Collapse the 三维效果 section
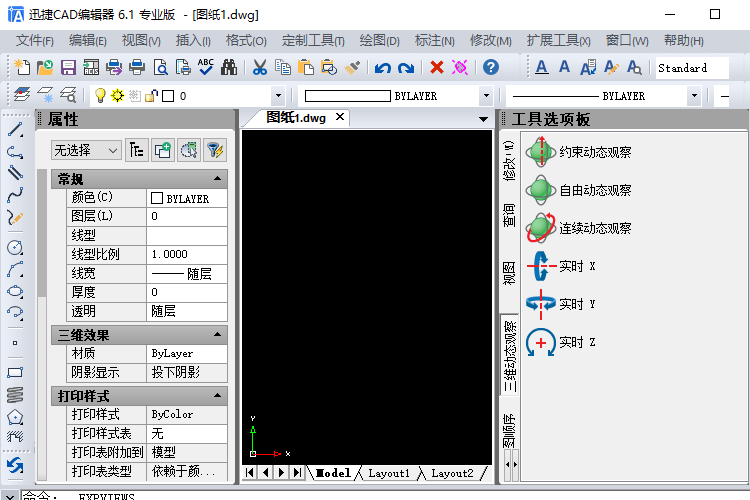Screen dimensions: 750x500 217,335
